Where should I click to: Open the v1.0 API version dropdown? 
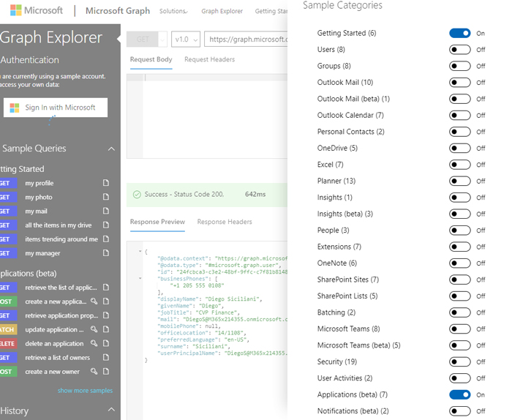point(186,40)
